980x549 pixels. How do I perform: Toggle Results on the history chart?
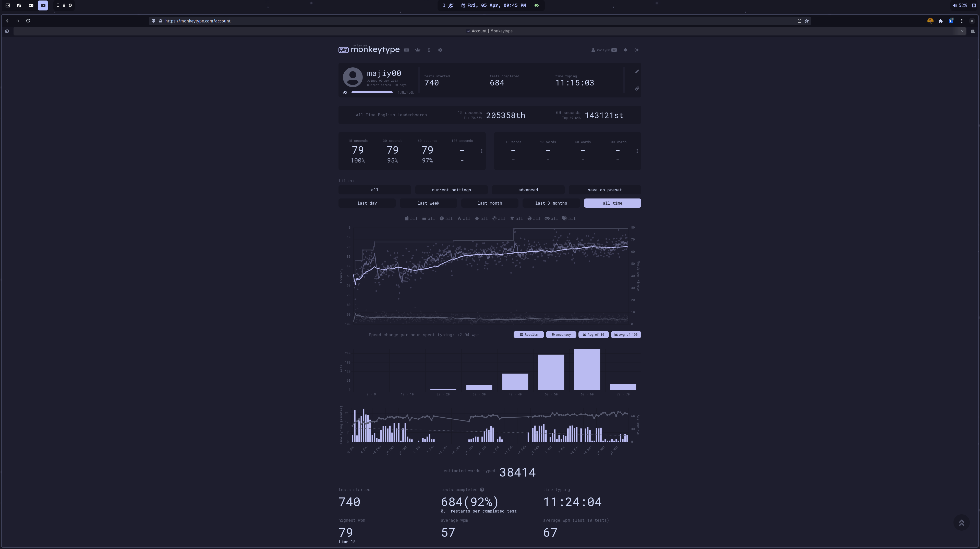tap(528, 334)
